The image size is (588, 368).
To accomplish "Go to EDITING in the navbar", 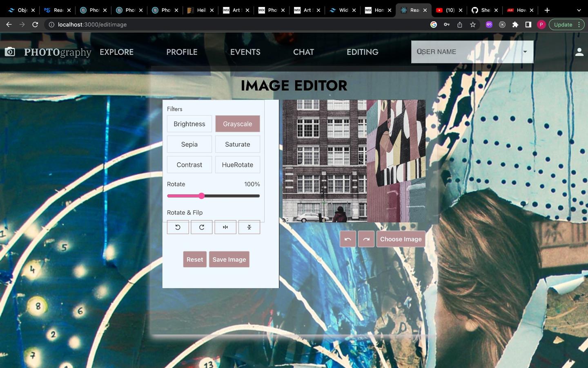I will click(363, 52).
